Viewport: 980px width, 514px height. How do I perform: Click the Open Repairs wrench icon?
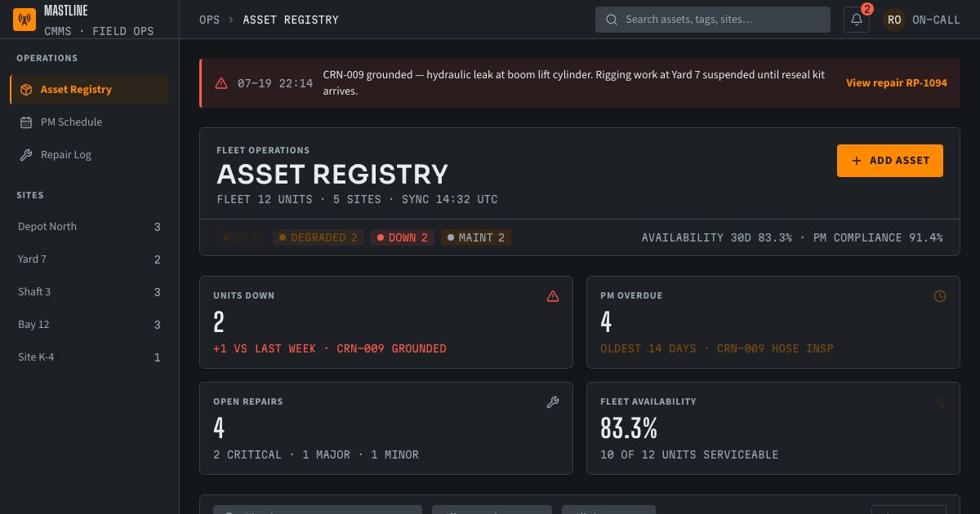[x=553, y=402]
